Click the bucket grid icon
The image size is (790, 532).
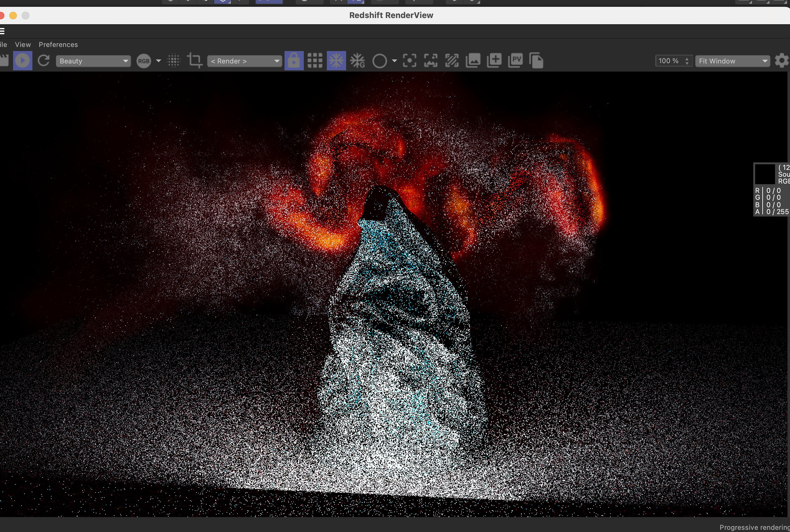tap(315, 61)
